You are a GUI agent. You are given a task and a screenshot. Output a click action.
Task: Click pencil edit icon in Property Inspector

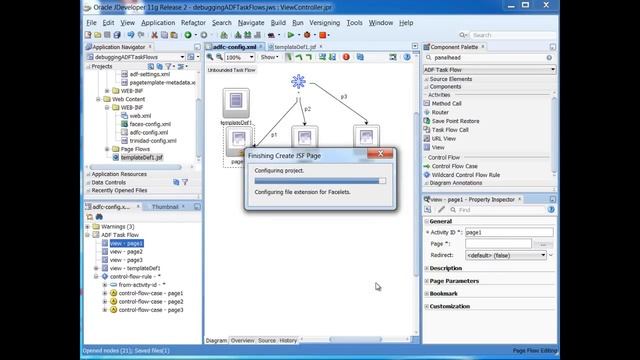pos(441,210)
